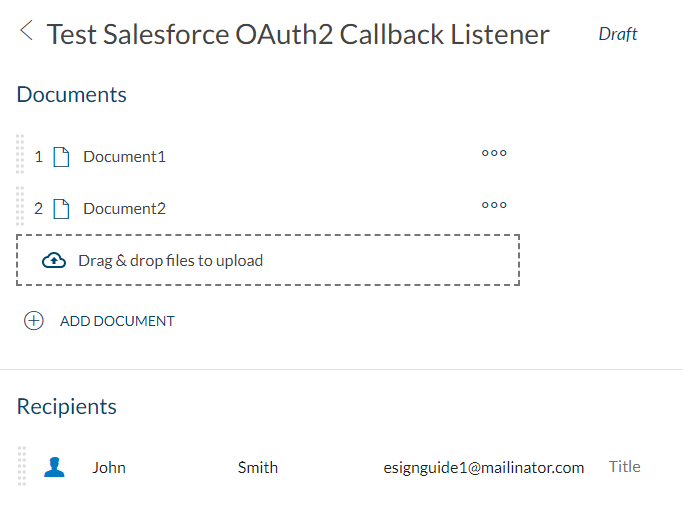Image resolution: width=683 pixels, height=511 pixels.
Task: Click the Title field for recipient
Action: pyautogui.click(x=625, y=467)
